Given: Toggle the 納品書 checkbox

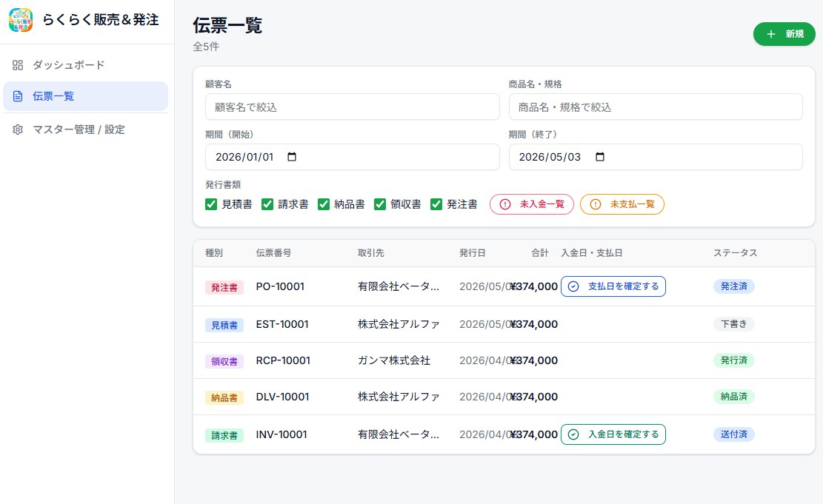Looking at the screenshot, I should [323, 204].
